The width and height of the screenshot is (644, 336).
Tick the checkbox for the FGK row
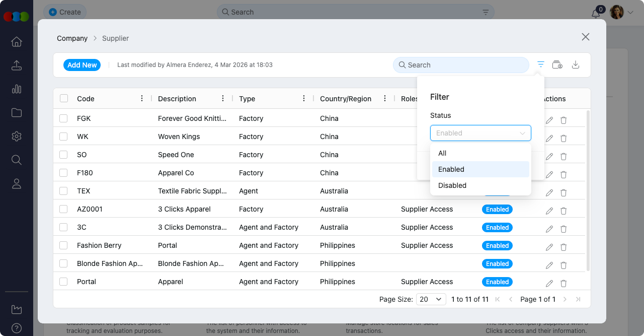click(63, 118)
